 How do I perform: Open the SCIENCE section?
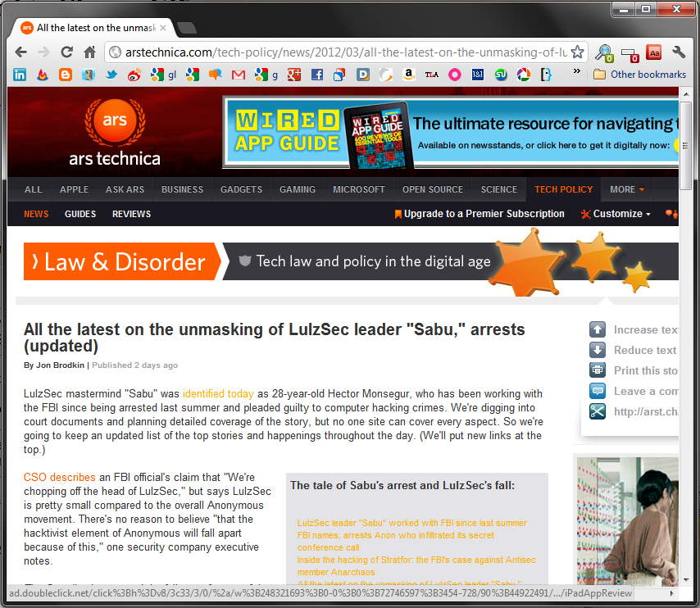(x=498, y=189)
